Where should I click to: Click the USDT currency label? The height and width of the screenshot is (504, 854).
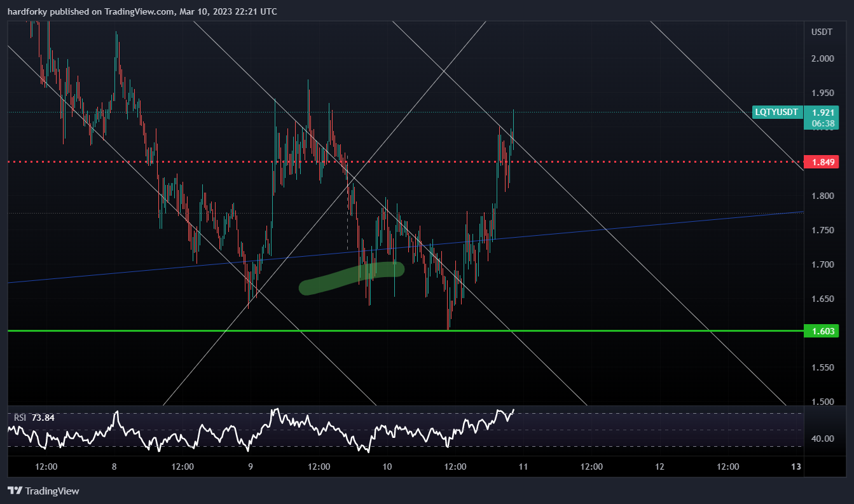(x=821, y=31)
